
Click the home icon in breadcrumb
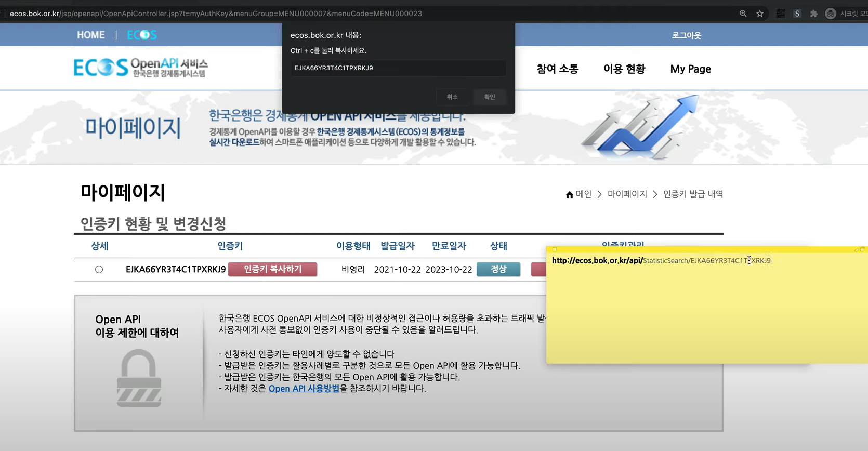pos(569,194)
